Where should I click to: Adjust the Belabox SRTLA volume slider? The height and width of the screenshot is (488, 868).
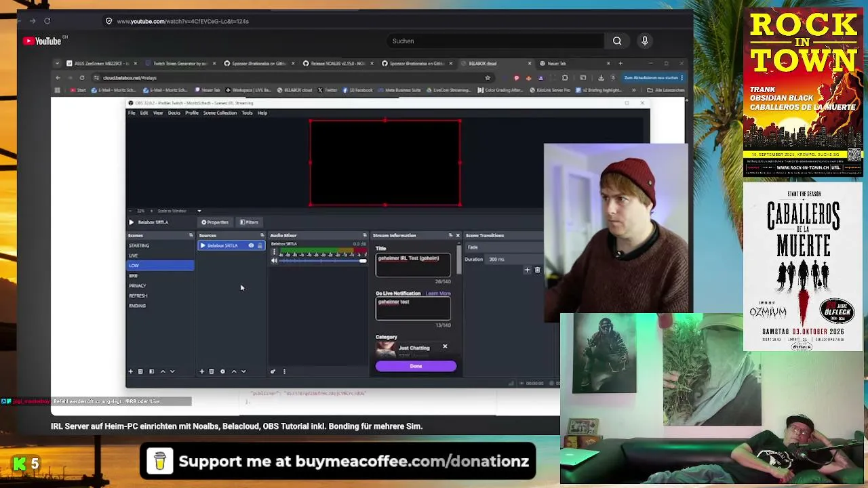(323, 261)
